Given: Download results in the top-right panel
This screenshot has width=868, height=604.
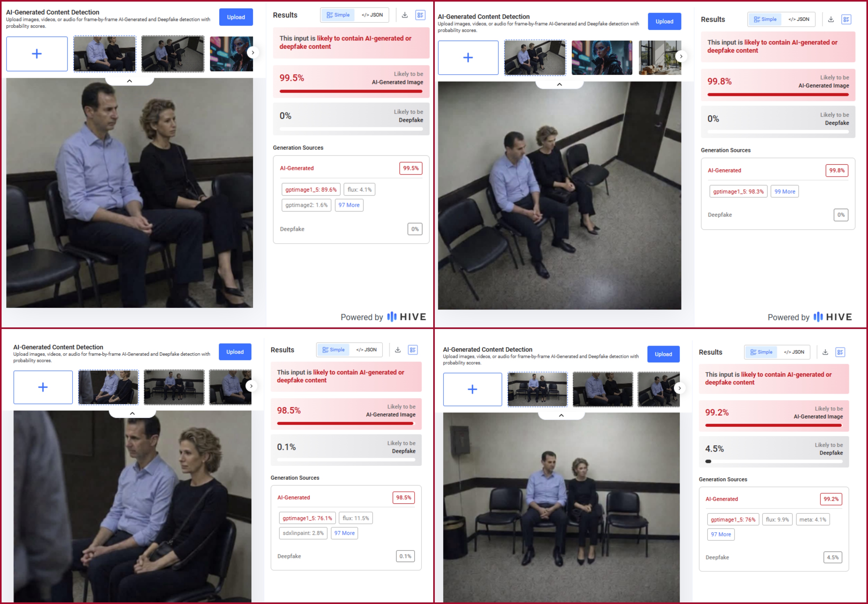Looking at the screenshot, I should (831, 19).
